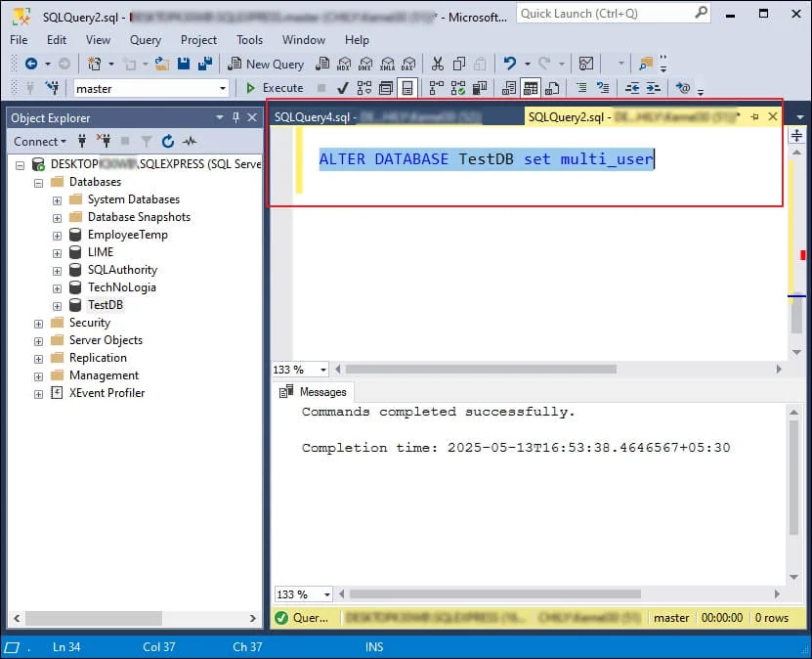Open the Help menu
This screenshot has width=812, height=659.
(357, 39)
